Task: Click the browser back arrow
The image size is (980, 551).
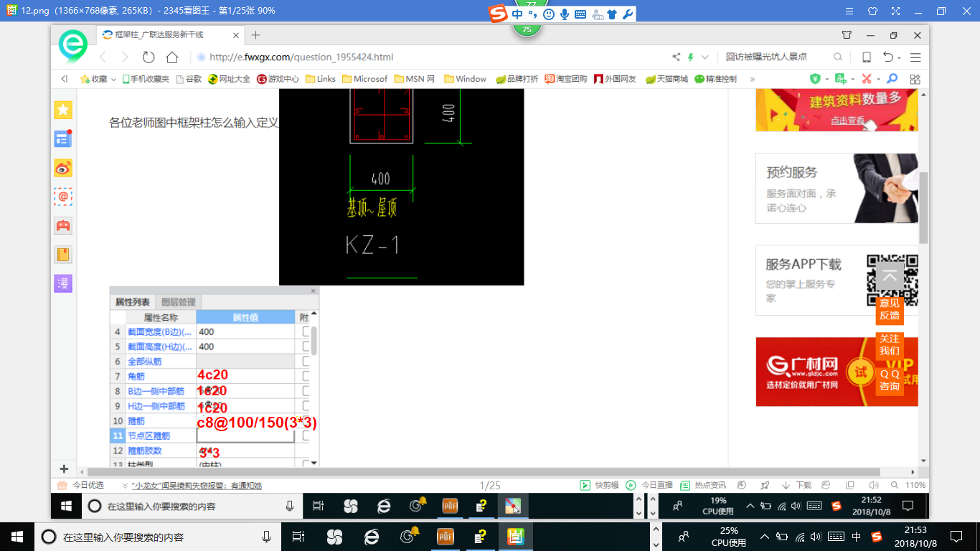Action: (x=103, y=57)
